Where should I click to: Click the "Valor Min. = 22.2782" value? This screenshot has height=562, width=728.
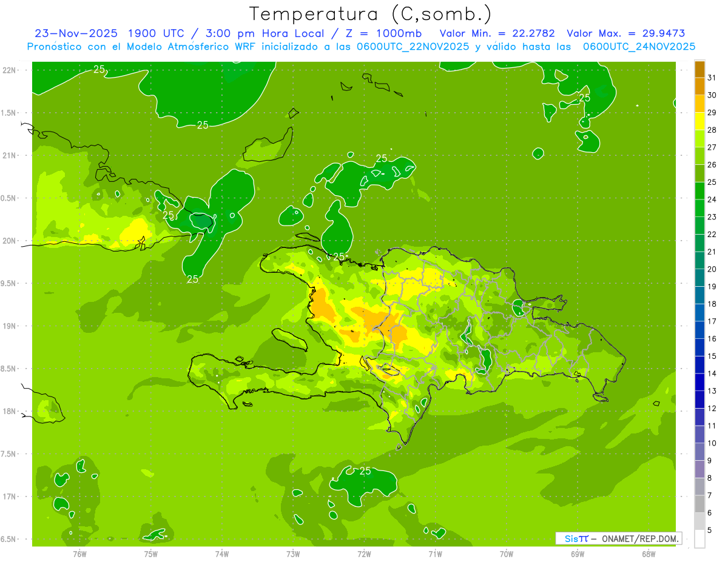point(497,33)
